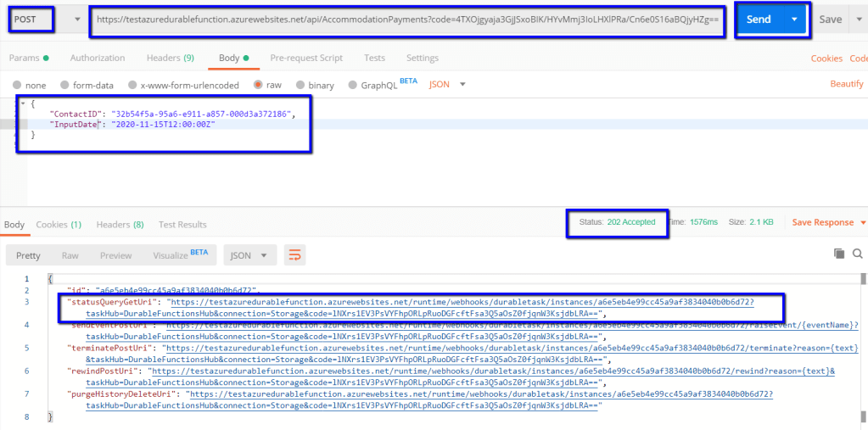Switch to the Authorization tab
The height and width of the screenshot is (430, 868).
point(97,59)
